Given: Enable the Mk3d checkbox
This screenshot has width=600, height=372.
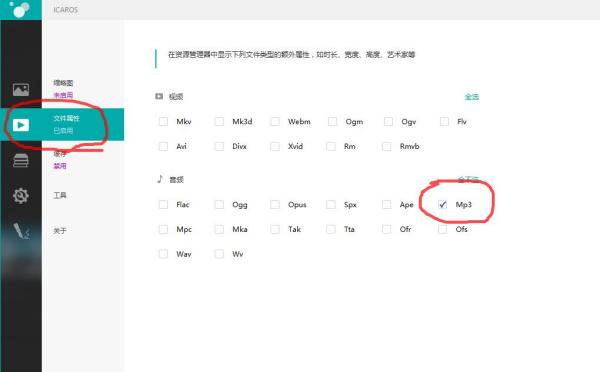Looking at the screenshot, I should click(x=219, y=122).
